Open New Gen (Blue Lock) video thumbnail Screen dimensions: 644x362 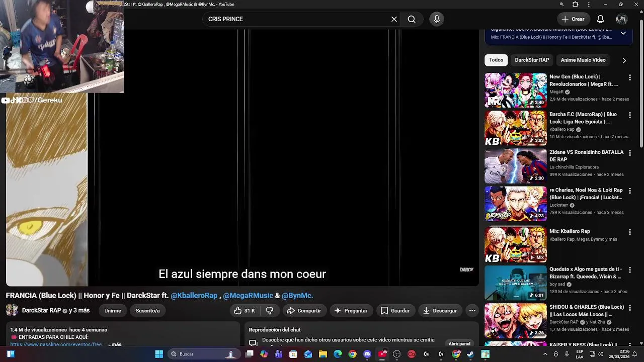pyautogui.click(x=516, y=90)
